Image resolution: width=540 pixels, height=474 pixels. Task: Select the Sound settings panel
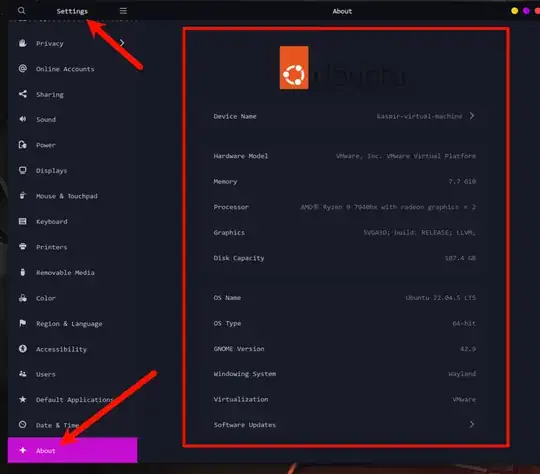[x=72, y=120]
